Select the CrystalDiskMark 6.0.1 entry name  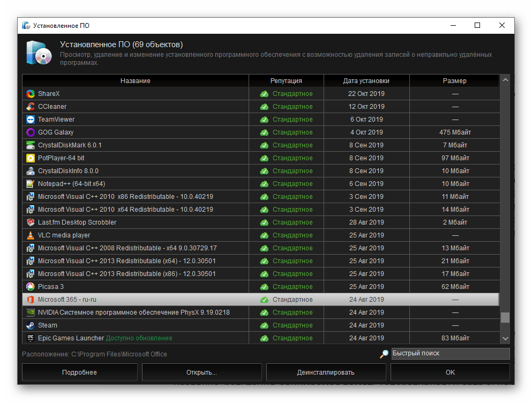pos(70,145)
